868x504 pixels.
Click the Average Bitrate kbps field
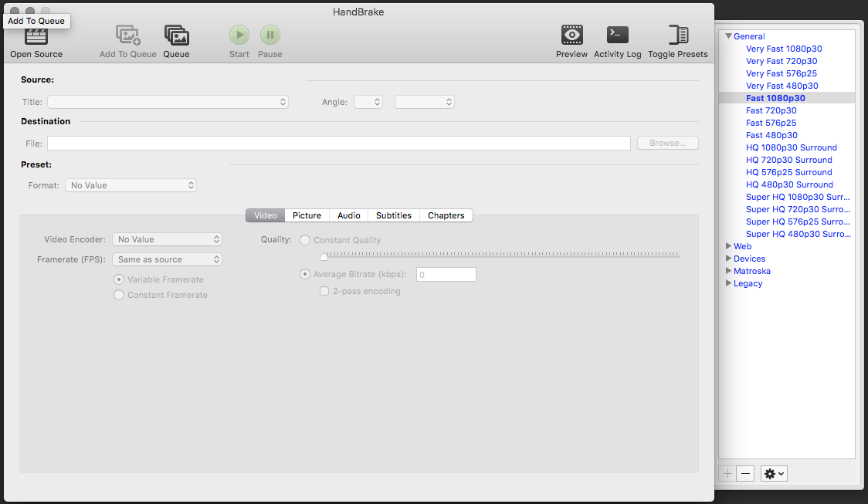click(x=446, y=275)
